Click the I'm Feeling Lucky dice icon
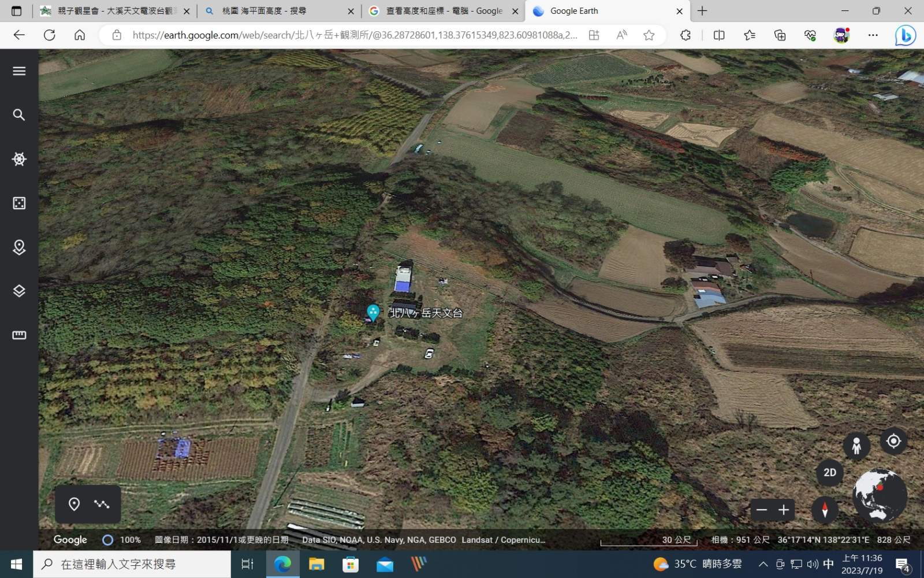 point(19,203)
